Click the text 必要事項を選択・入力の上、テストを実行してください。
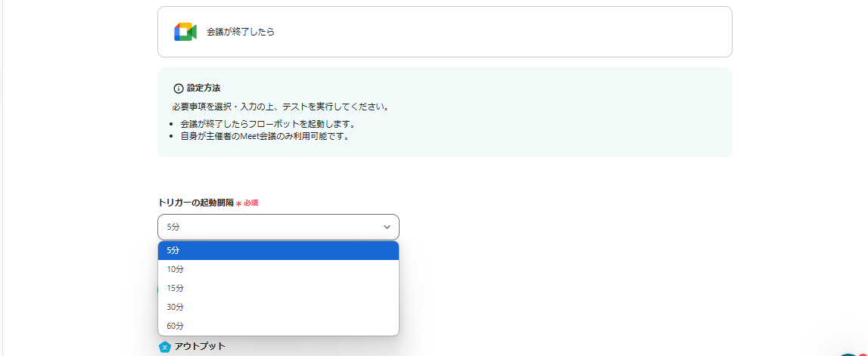Viewport: 868px width, 356px height. [281, 107]
